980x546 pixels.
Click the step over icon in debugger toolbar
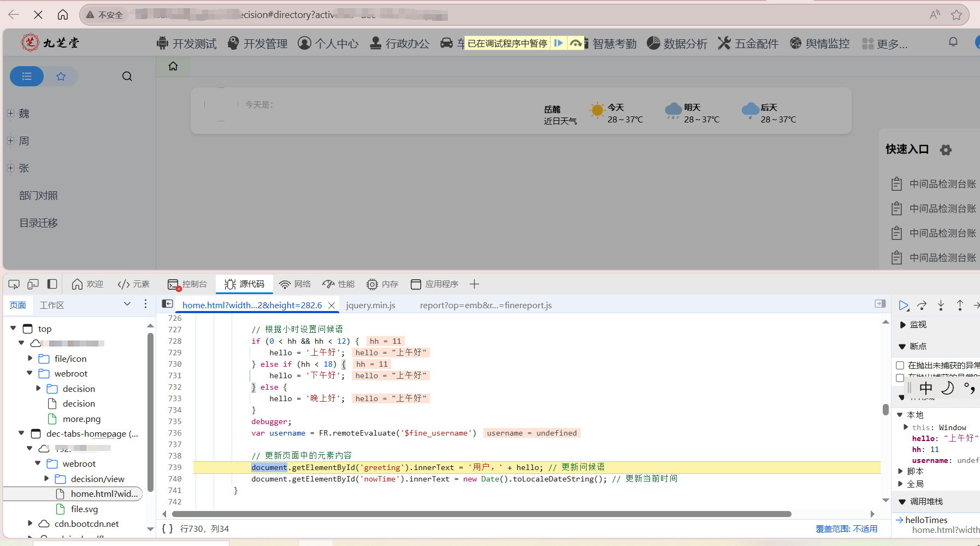(922, 306)
